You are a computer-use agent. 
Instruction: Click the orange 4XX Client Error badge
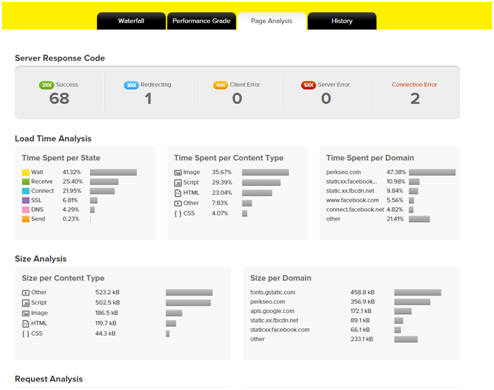point(220,85)
